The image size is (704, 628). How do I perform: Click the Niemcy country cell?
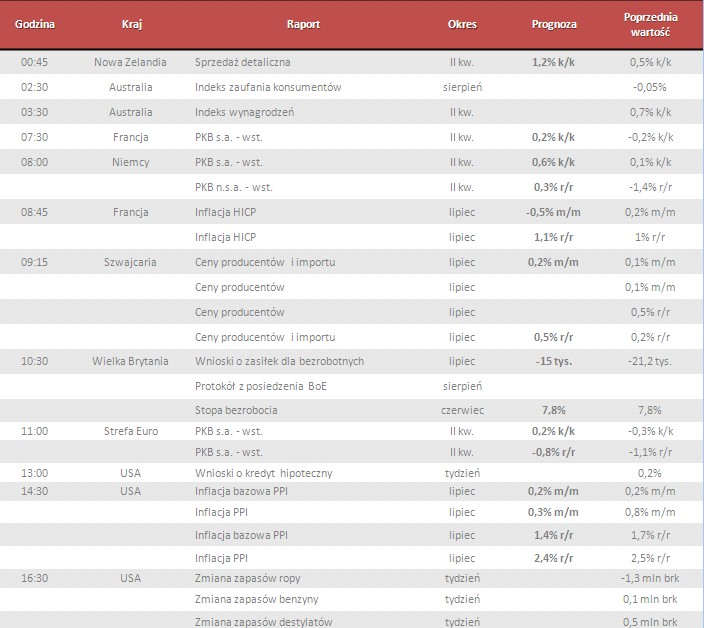[x=131, y=162]
